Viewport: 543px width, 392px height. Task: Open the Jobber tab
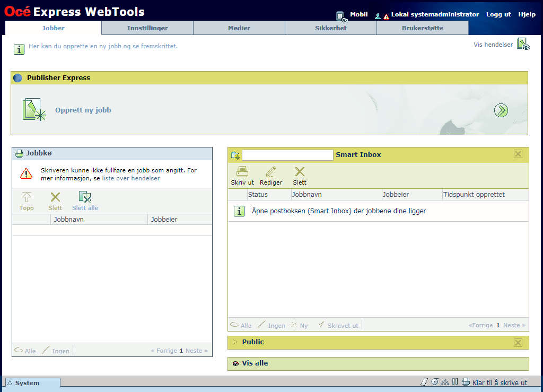pos(54,28)
